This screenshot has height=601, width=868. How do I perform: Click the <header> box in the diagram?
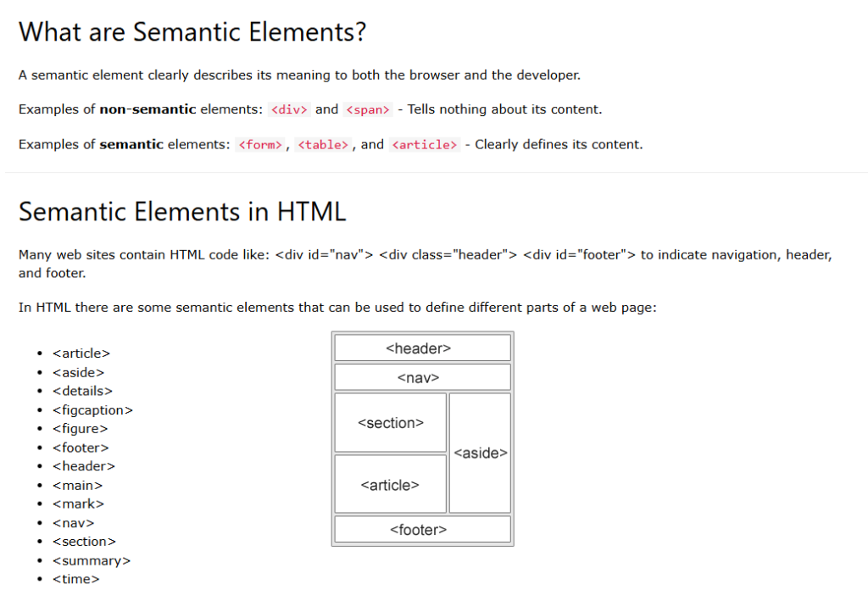pos(422,348)
